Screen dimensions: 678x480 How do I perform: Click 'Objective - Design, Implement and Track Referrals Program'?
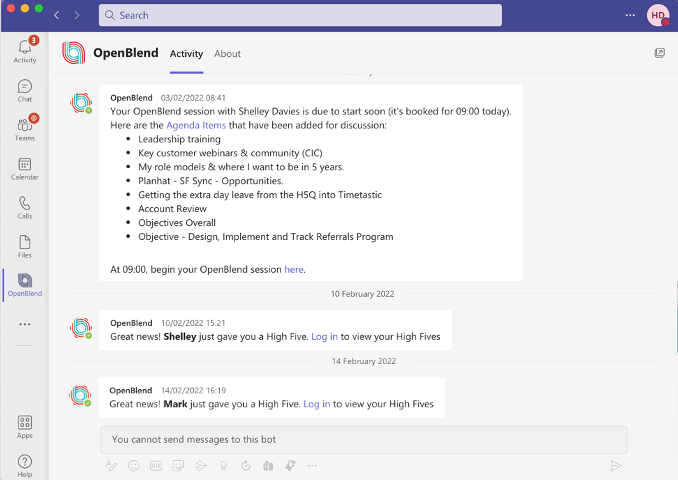click(265, 237)
